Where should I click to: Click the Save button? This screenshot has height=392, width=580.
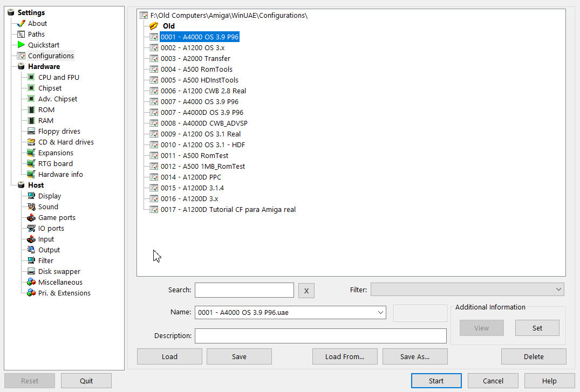pyautogui.click(x=239, y=356)
